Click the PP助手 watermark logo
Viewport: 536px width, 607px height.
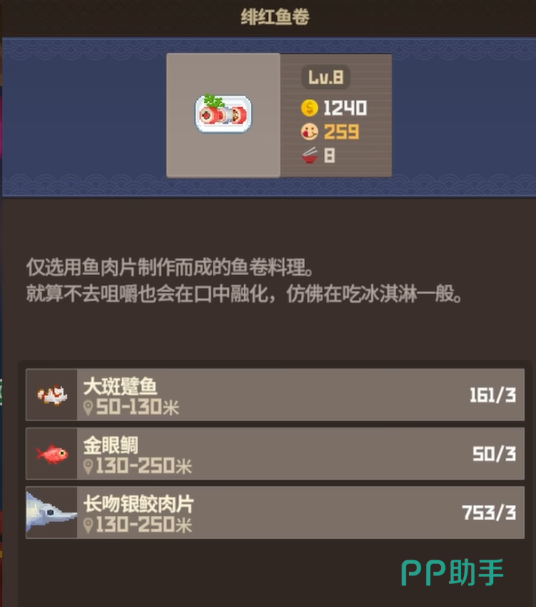[x=452, y=572]
